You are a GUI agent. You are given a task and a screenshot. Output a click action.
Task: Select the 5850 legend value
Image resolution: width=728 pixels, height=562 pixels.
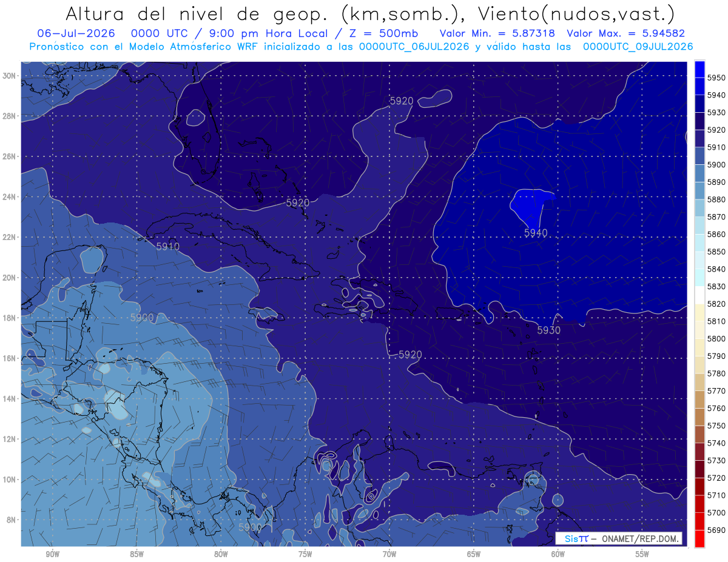tap(716, 252)
